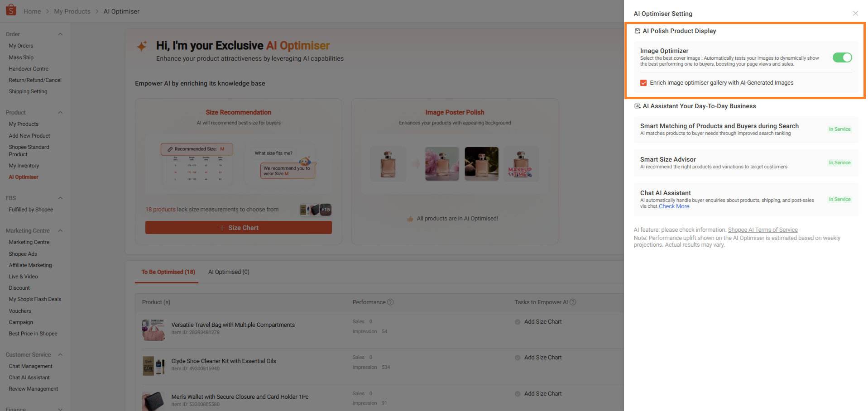Open Affiliate Marketing in sidebar
This screenshot has height=411, width=868.
tap(30, 265)
